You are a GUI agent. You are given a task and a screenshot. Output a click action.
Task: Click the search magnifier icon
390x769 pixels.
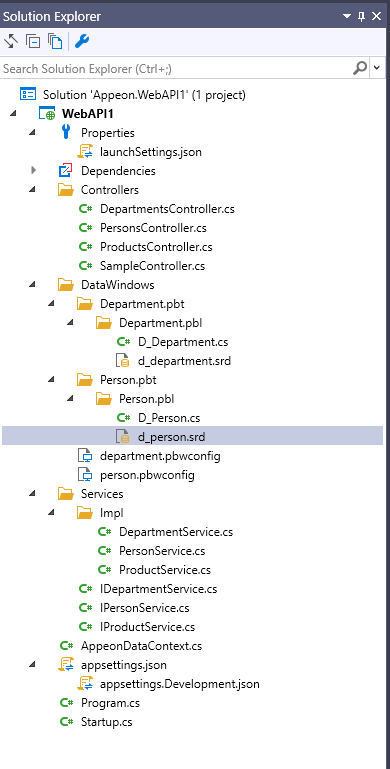click(x=360, y=68)
